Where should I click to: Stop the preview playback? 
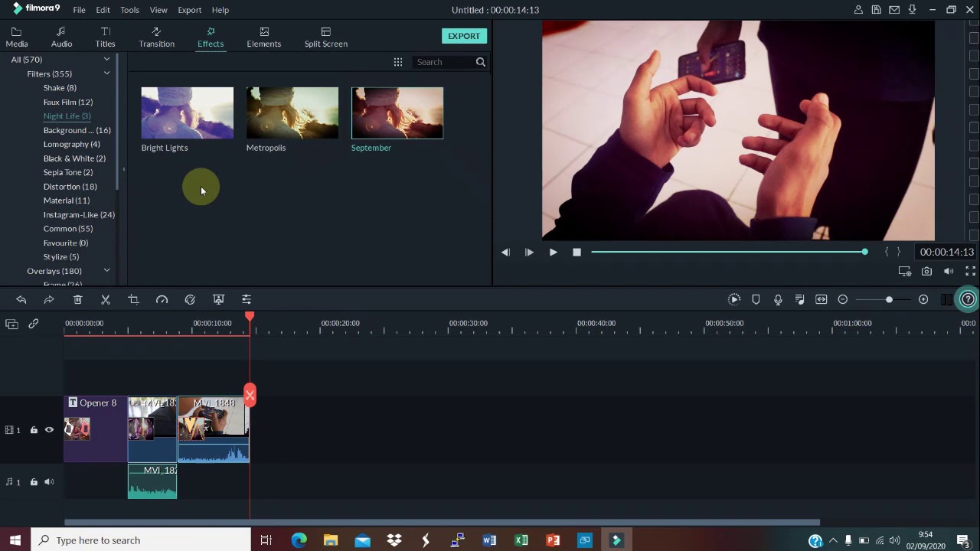577,252
